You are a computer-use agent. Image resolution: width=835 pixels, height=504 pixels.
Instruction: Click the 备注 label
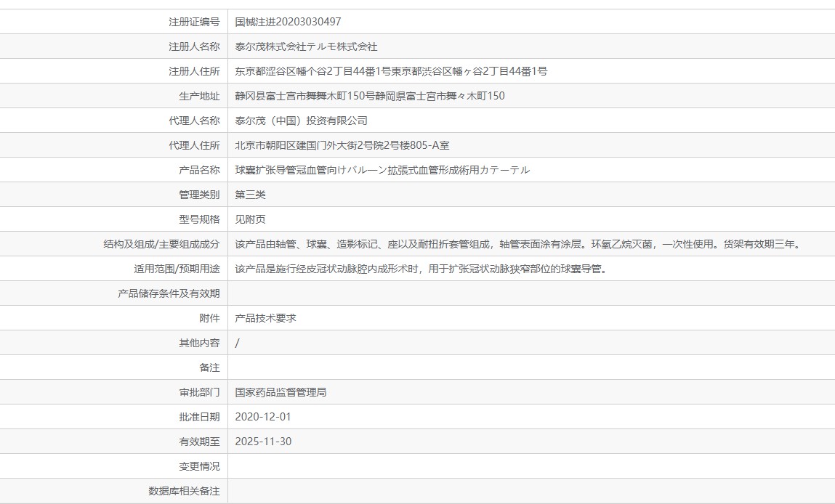coord(209,367)
